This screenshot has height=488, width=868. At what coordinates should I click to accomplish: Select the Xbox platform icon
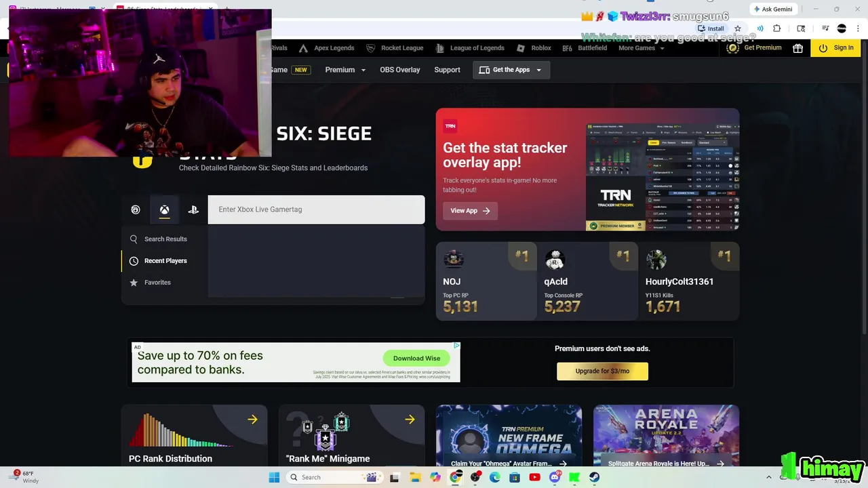pos(164,210)
